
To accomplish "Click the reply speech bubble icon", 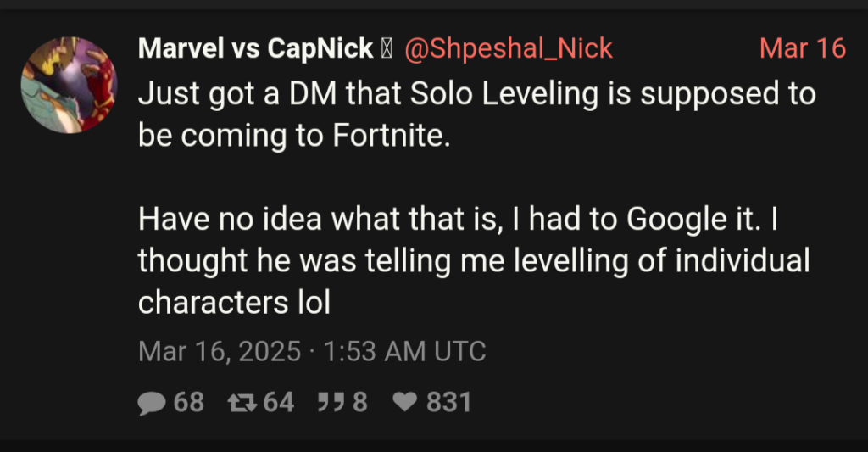I will click(153, 401).
